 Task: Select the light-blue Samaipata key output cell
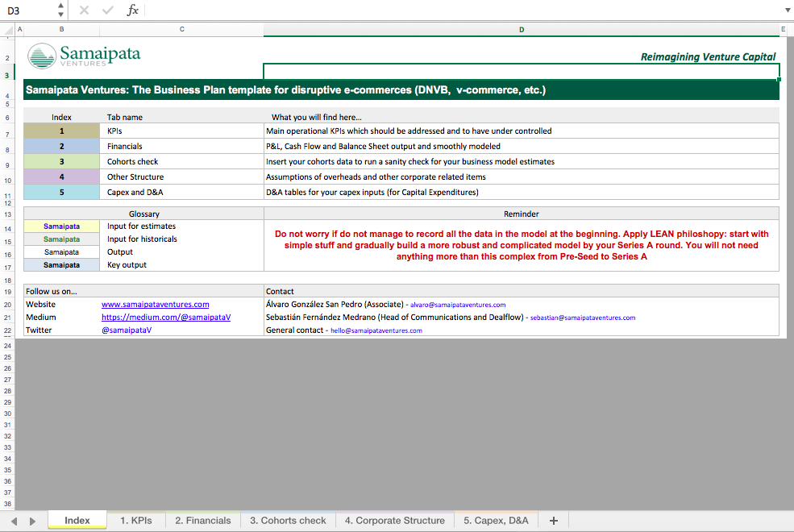point(62,264)
